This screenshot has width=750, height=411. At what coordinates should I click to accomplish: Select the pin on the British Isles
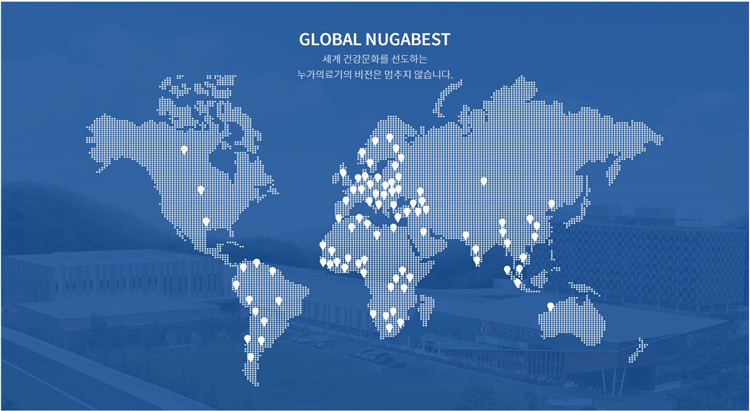343,172
